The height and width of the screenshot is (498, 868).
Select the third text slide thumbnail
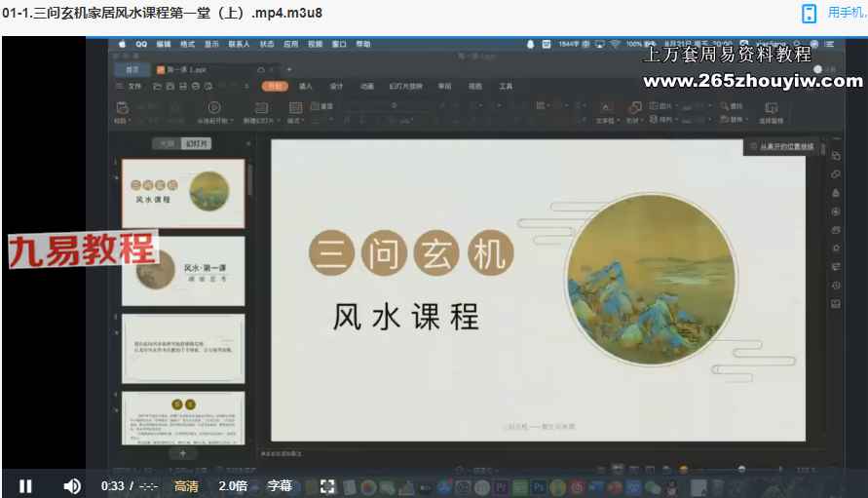[183, 349]
